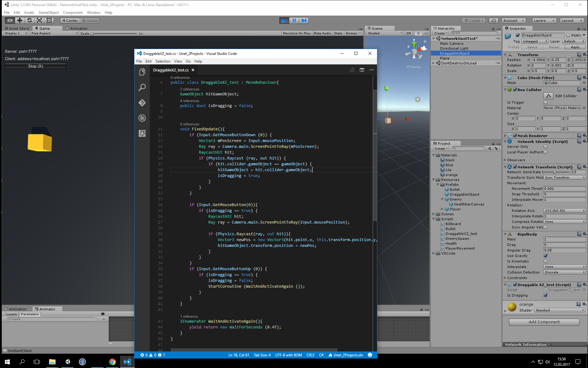Click Add Component button in Inspector
588x368 pixels.
[544, 321]
